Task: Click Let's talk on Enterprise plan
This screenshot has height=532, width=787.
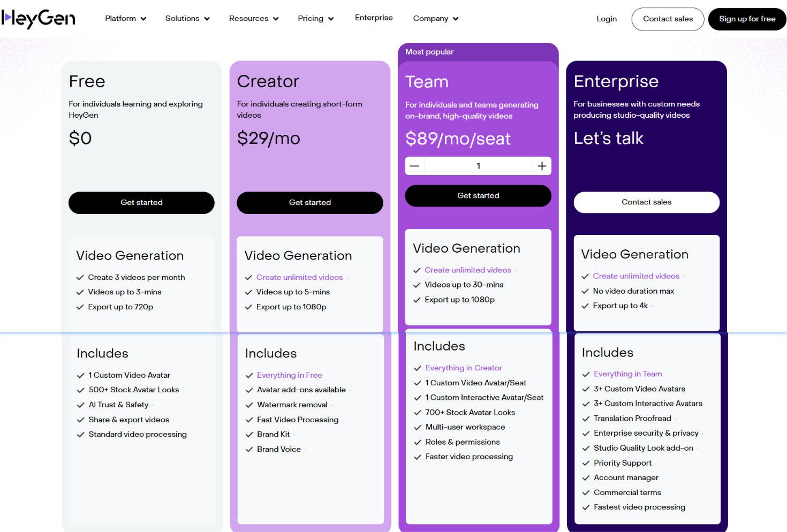Action: tap(608, 138)
